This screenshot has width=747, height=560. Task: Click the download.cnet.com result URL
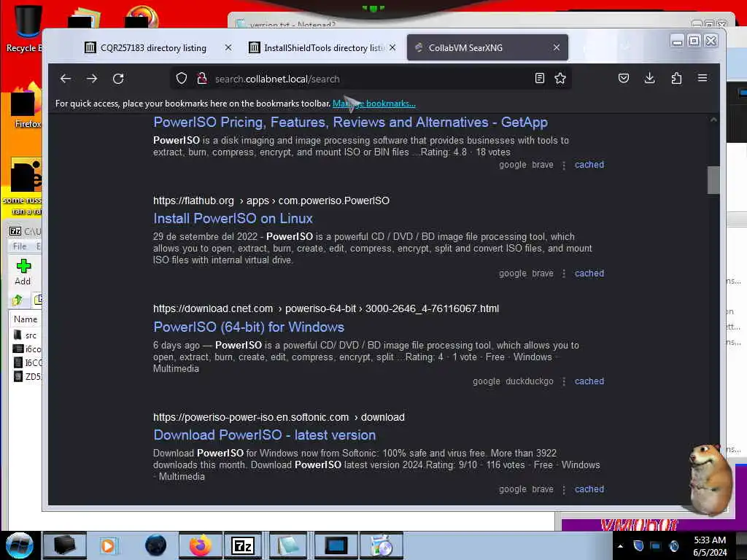coord(326,309)
